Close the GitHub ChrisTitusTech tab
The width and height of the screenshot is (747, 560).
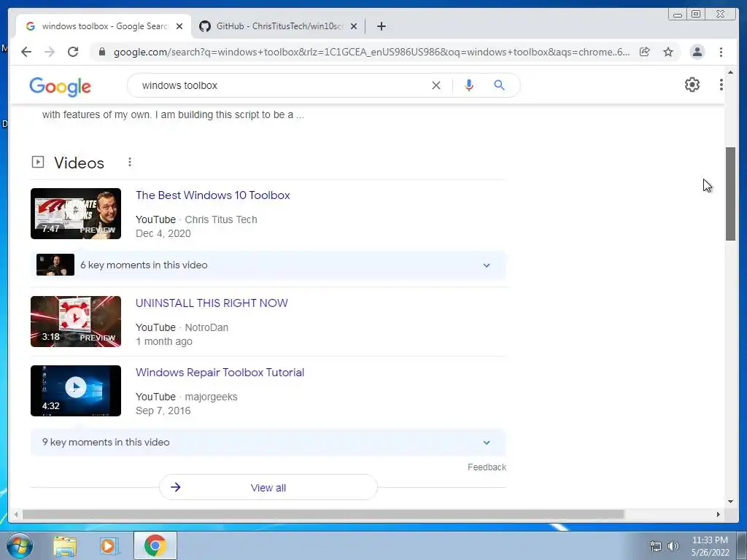(x=354, y=26)
